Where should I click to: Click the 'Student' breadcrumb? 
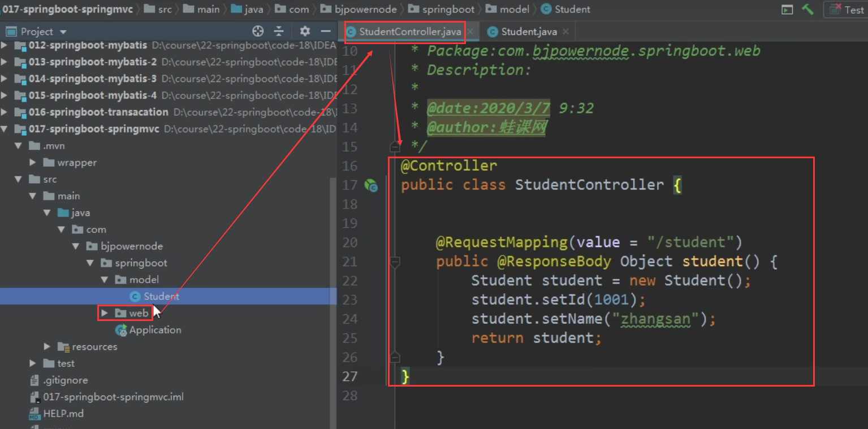point(565,9)
